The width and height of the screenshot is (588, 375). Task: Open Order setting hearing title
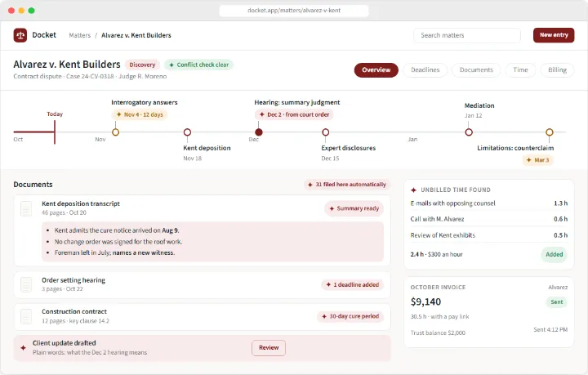coord(73,280)
